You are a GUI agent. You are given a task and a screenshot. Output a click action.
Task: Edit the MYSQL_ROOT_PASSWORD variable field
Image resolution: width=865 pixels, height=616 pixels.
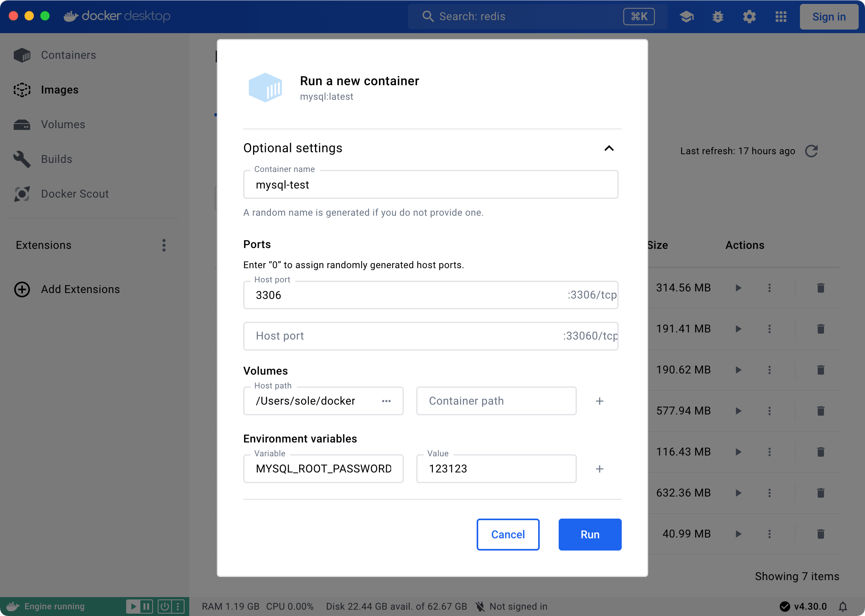point(323,469)
